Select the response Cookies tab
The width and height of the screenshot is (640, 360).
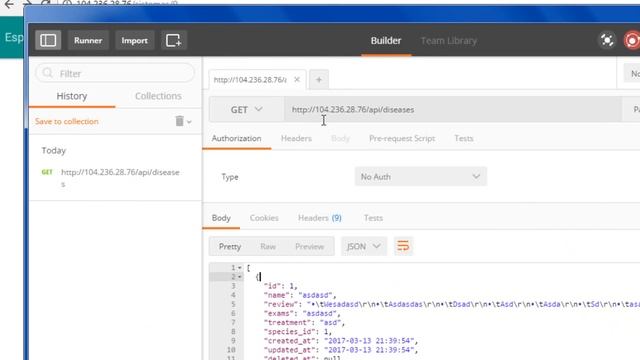tap(264, 218)
